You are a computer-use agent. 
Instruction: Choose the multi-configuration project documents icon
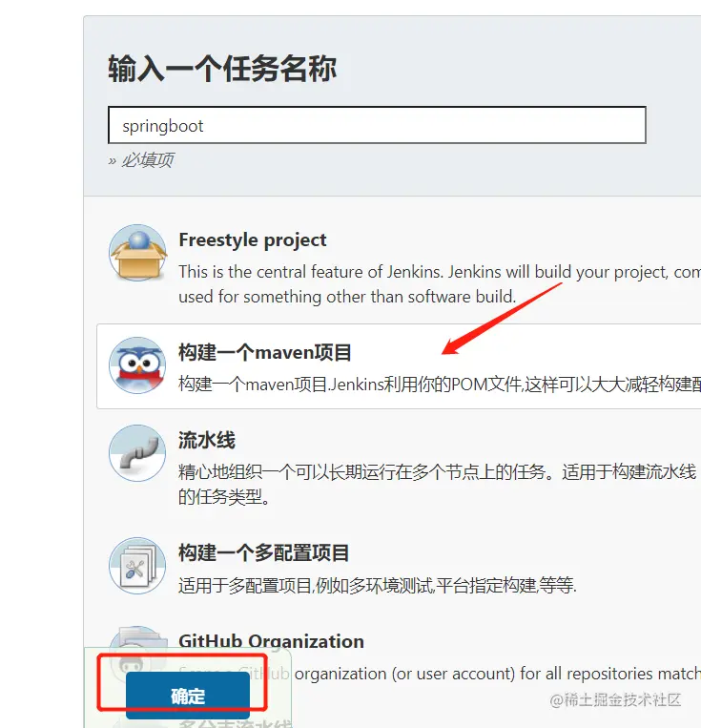click(x=137, y=566)
